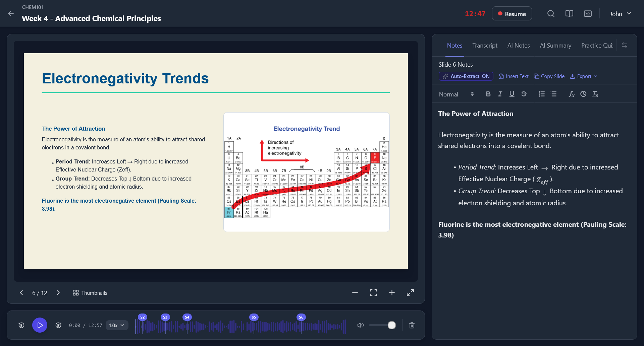Click the search magnifier icon

tap(551, 14)
